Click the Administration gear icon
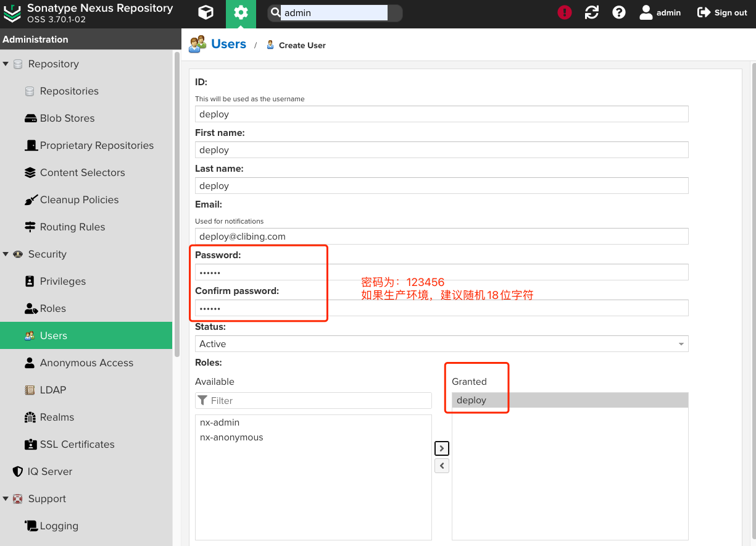Screen dimensions: 756x546 [x=241, y=13]
